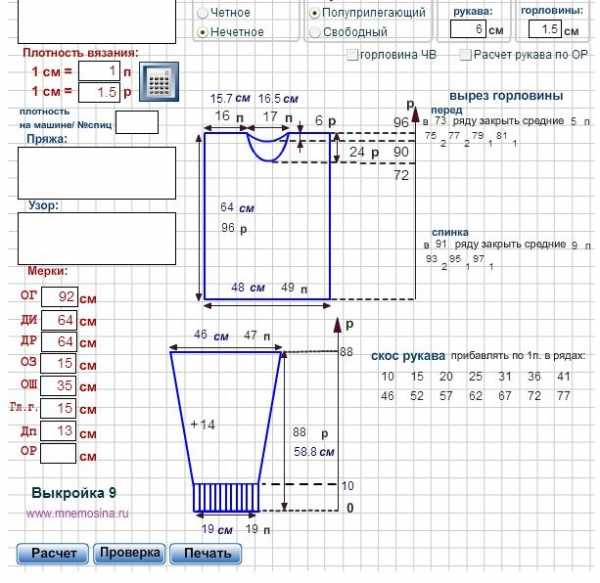Screen dimensions: 600x583
Task: Choose the Полуприлегающий fit option
Action: (x=315, y=13)
